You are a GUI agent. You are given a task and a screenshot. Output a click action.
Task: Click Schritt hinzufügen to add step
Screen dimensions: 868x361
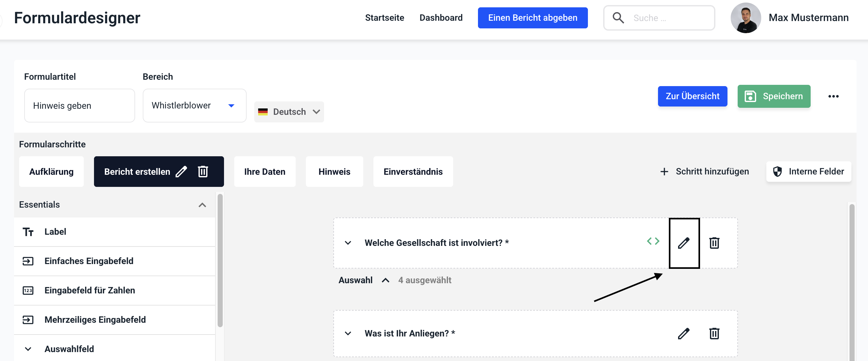coord(705,172)
